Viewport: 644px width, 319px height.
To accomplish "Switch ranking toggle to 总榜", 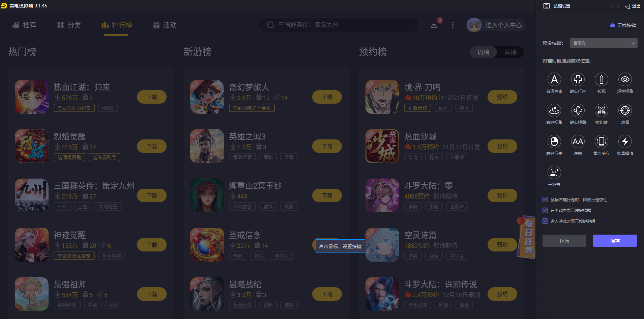I will (x=510, y=52).
